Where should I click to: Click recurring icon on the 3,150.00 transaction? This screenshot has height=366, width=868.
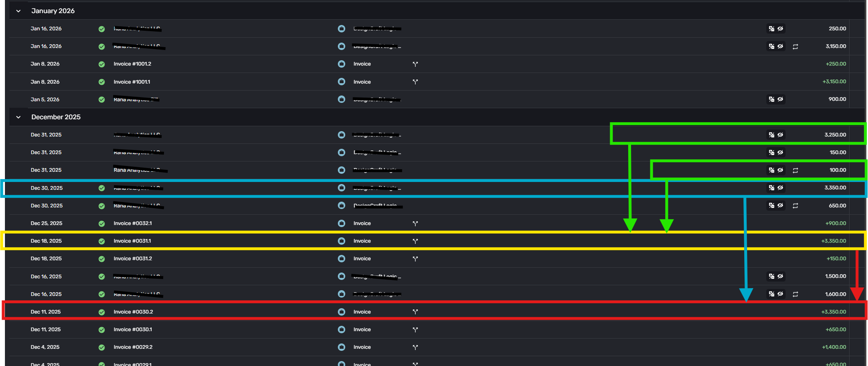pos(795,46)
